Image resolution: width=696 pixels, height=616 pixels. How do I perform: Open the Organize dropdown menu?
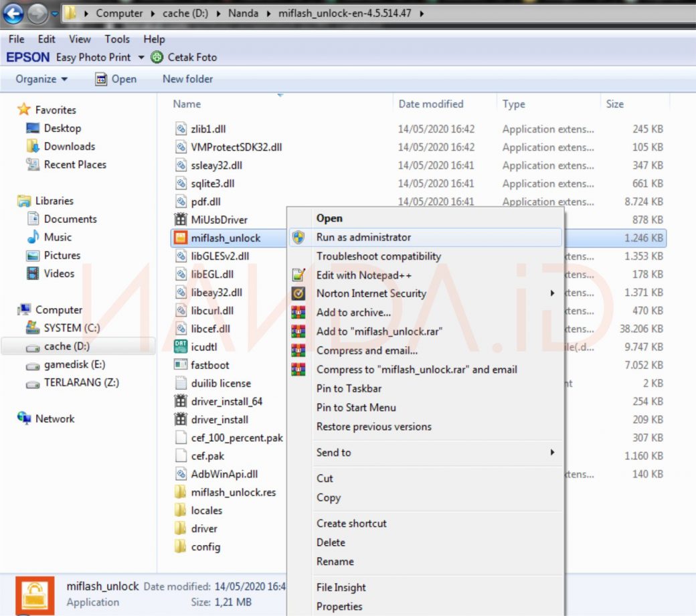click(41, 79)
